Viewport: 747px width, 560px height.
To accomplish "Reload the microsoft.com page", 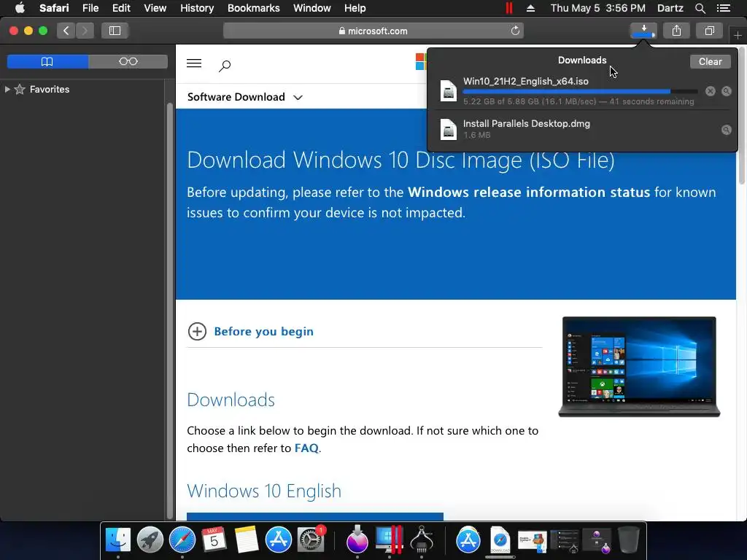I will click(515, 31).
